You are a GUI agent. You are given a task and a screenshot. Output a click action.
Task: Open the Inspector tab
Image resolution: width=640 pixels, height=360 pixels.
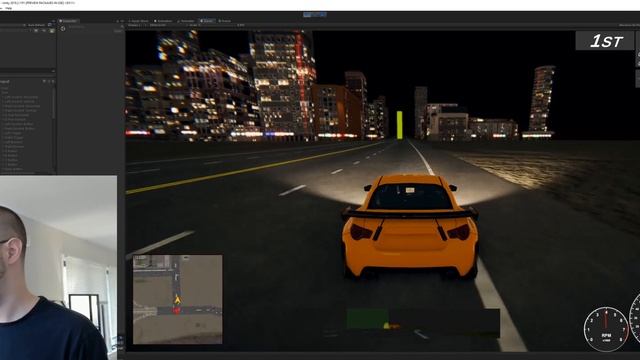[x=68, y=21]
